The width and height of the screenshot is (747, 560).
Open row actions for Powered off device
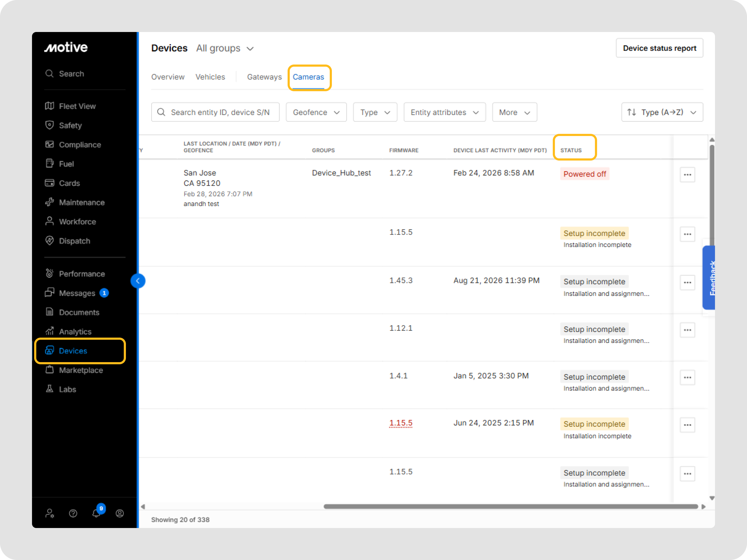point(687,174)
